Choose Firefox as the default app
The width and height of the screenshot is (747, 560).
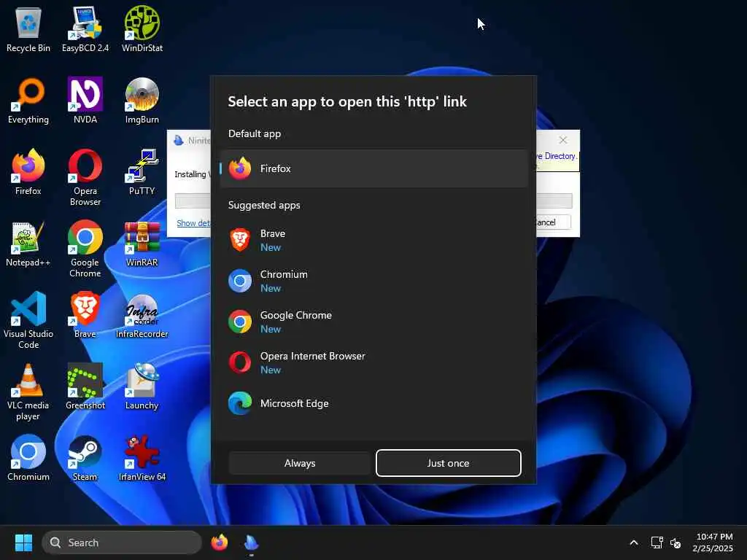point(374,168)
